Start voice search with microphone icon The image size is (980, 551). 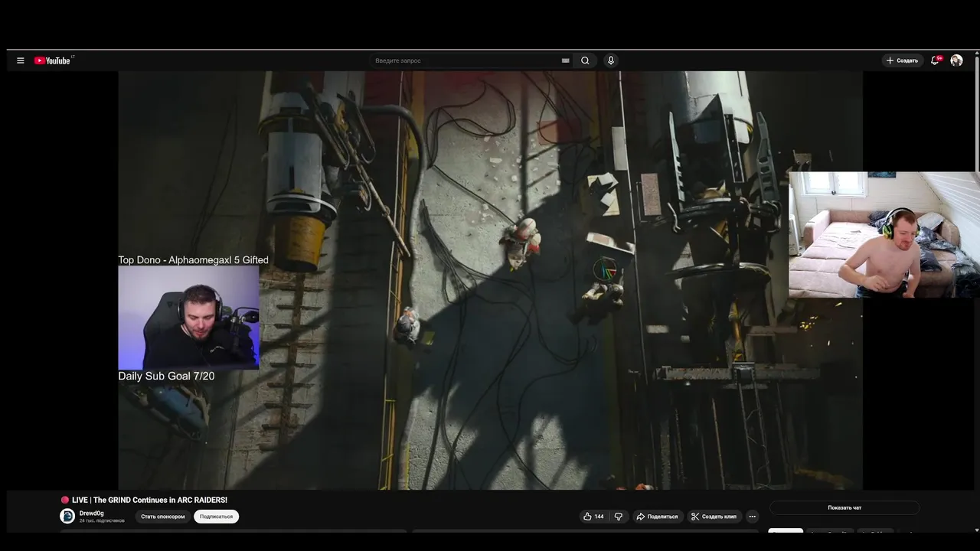pyautogui.click(x=610, y=60)
